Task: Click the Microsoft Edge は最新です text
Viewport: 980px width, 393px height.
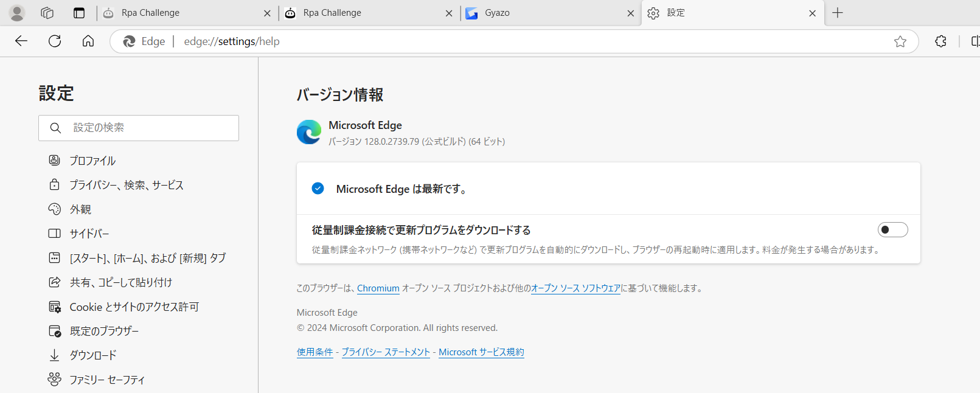Action: click(x=403, y=189)
